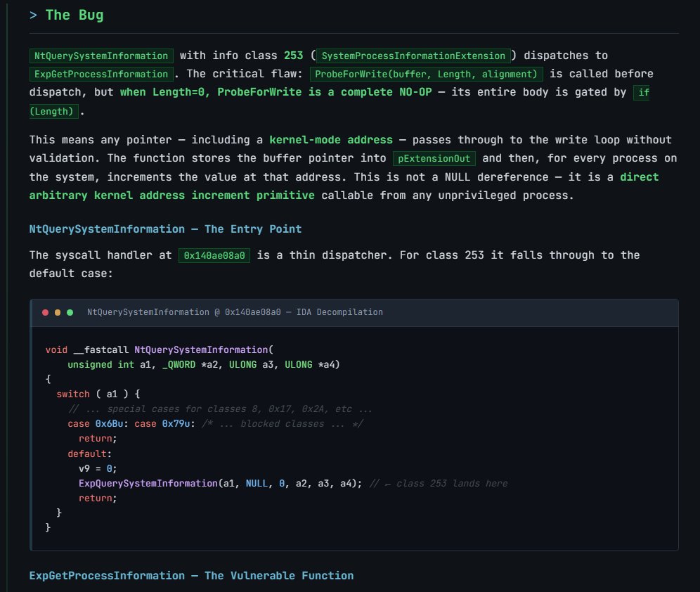Click the code window title "IDA Decompilation"
Viewport: 700px width, 592px height.
click(339, 312)
